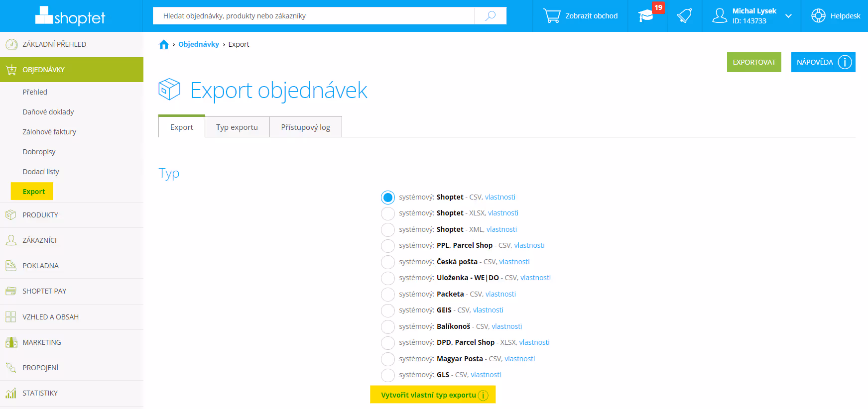Select Magyar Posta CSV radio
868x409 pixels.
[x=388, y=359]
